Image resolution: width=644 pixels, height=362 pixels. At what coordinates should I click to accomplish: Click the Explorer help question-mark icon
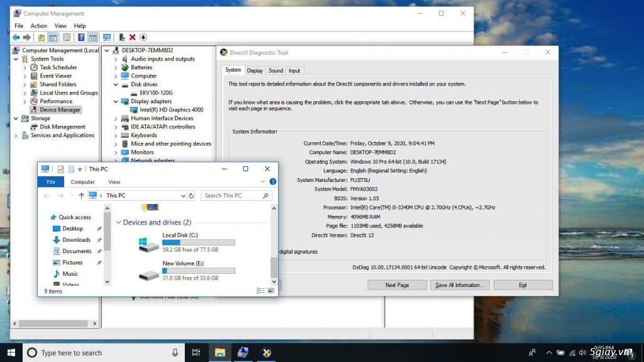[273, 181]
